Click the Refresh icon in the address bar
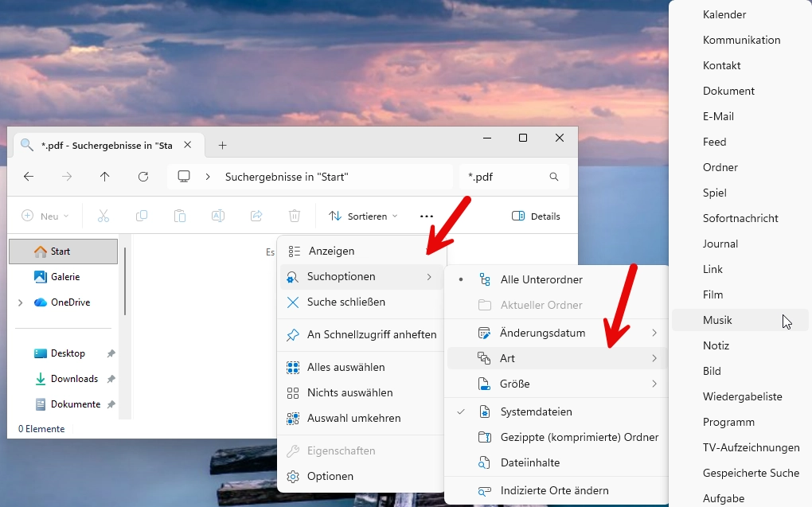The width and height of the screenshot is (812, 507). click(143, 177)
